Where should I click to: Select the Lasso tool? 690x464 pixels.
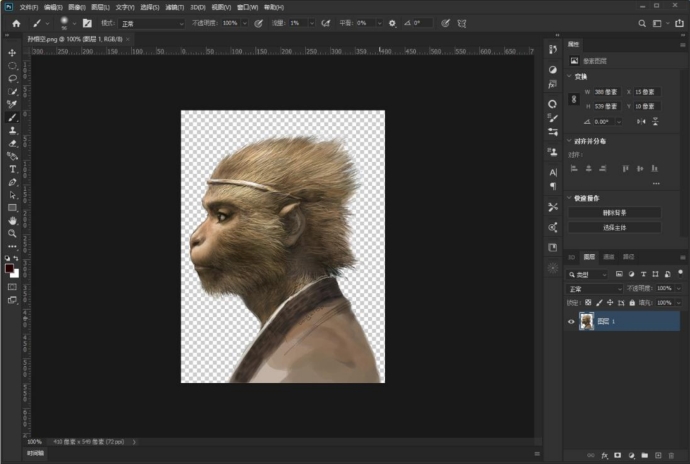tap(12, 79)
